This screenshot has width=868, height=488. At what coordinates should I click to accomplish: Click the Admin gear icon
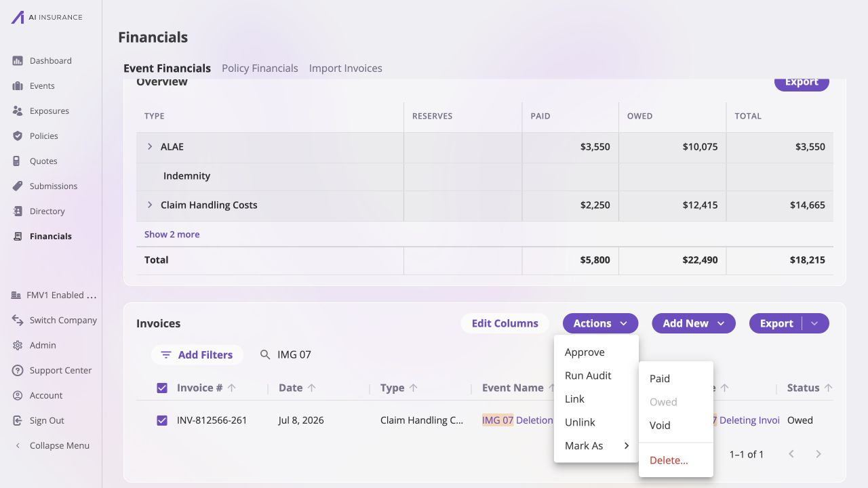tap(18, 346)
